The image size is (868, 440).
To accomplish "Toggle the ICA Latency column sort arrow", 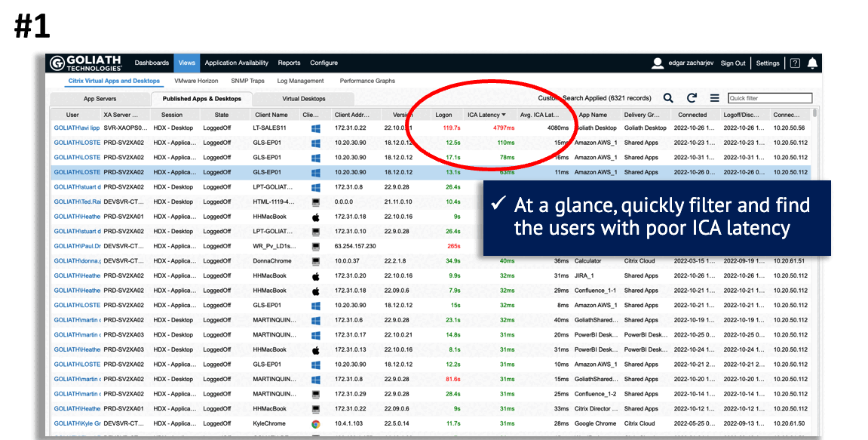I will (504, 115).
